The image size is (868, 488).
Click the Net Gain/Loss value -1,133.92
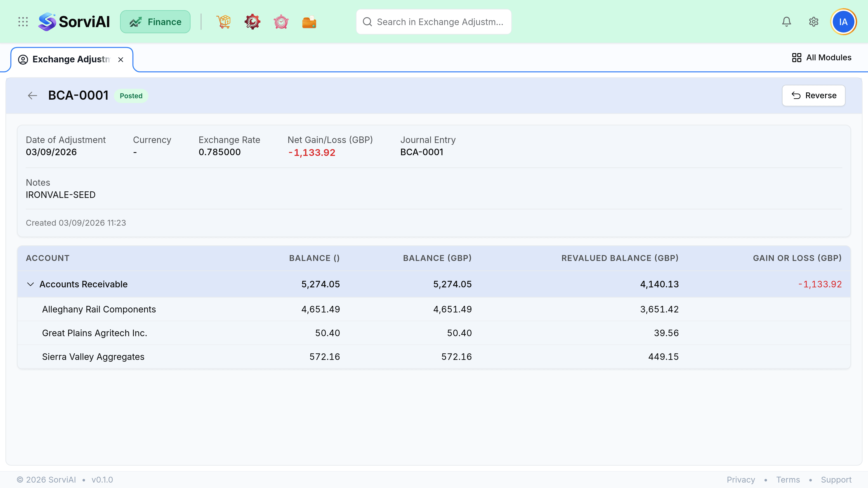coord(312,152)
